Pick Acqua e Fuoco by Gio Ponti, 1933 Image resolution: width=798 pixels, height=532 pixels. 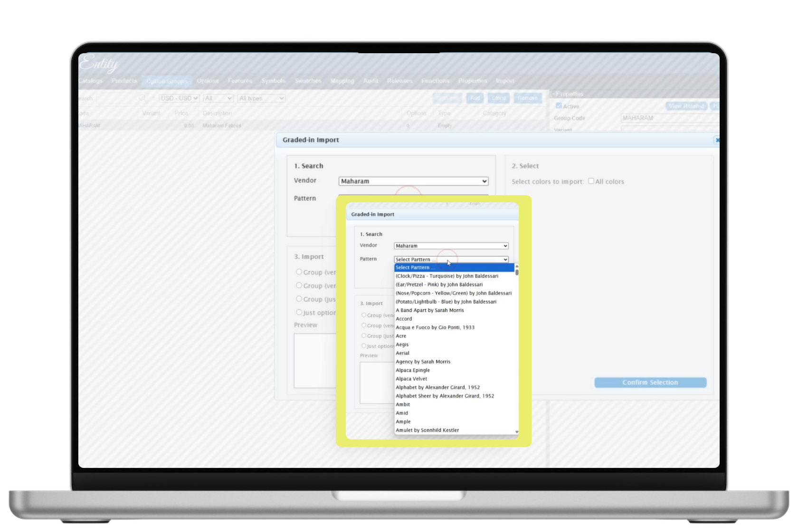coord(454,327)
